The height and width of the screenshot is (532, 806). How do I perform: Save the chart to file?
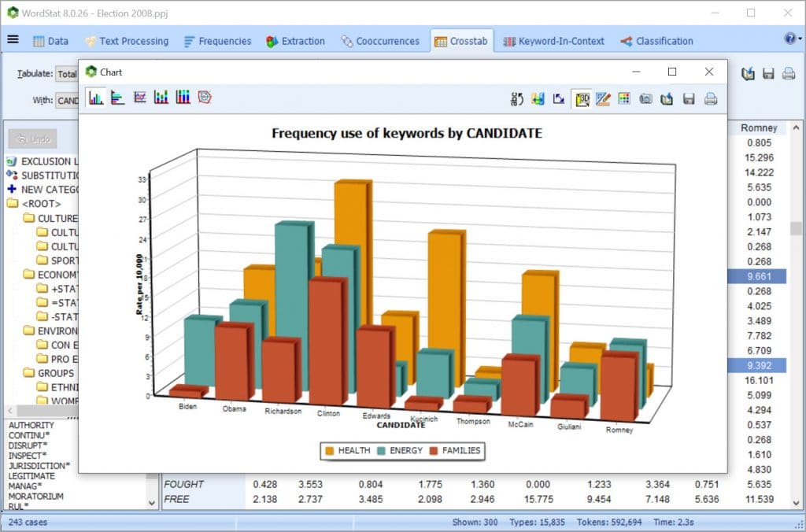coord(687,98)
